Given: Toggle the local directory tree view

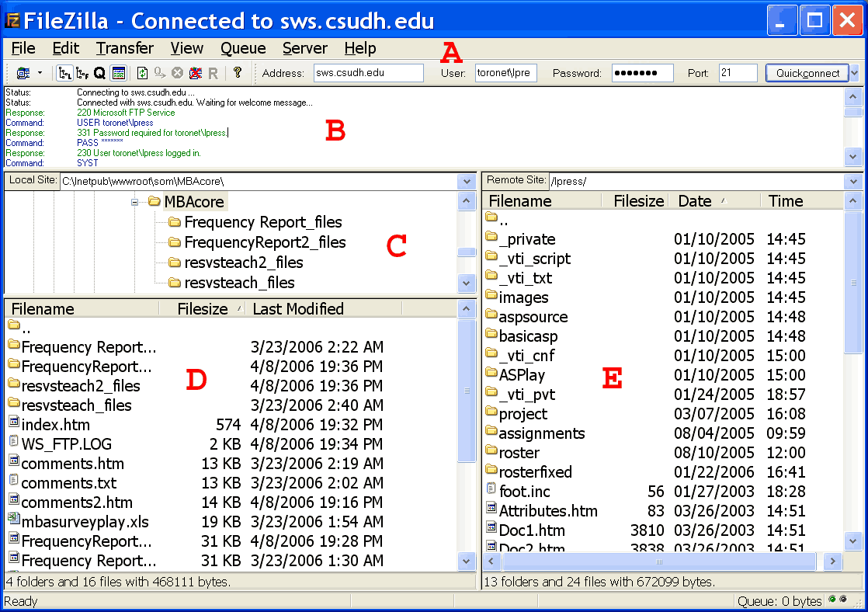Looking at the screenshot, I should point(64,72).
